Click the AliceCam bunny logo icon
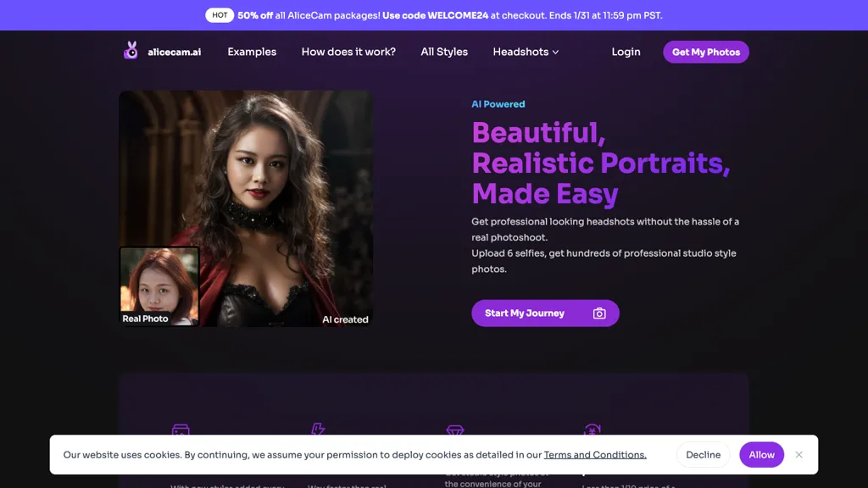The image size is (868, 488). [131, 51]
